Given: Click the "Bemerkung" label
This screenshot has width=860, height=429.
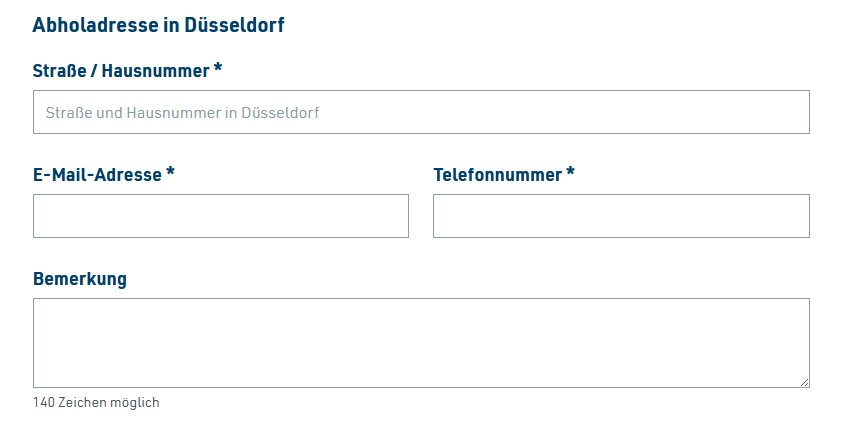Looking at the screenshot, I should pyautogui.click(x=80, y=279).
